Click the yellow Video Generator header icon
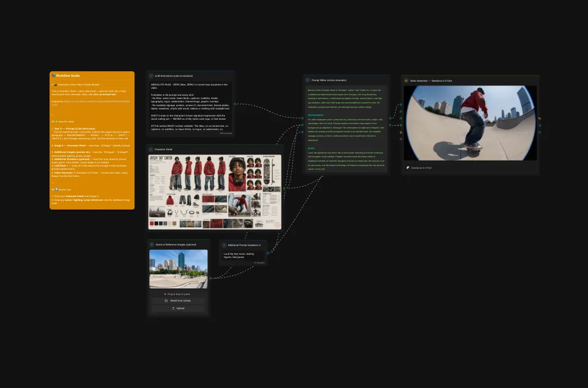Viewport: 588px width, 388px height. (x=406, y=81)
